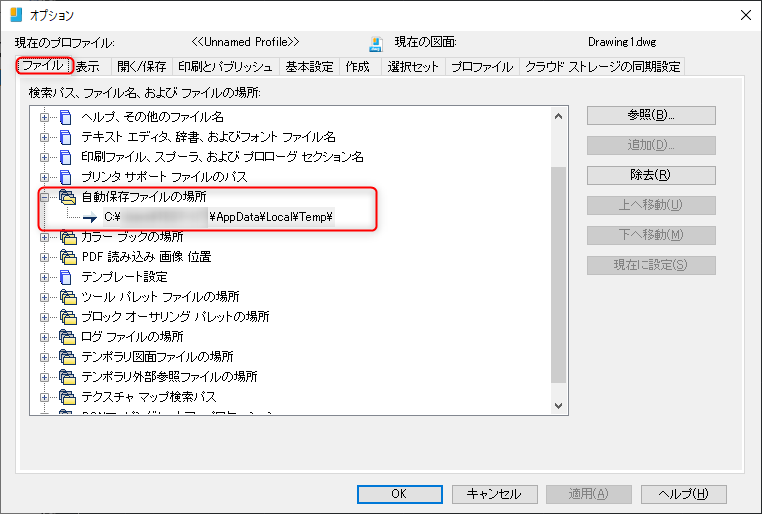
Task: Expand ブロック オーサリング パレットの場所 node
Action: (44, 317)
